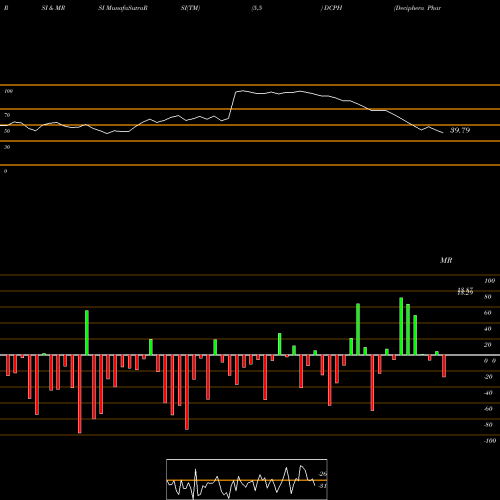
Task: Click the 60 label on MR chart axis
Action: pos(488,313)
